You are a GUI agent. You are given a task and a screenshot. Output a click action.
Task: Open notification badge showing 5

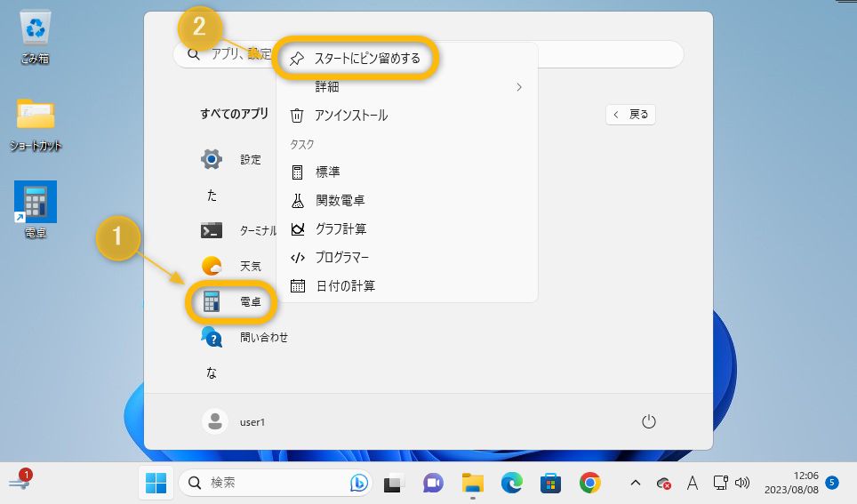pos(832,483)
